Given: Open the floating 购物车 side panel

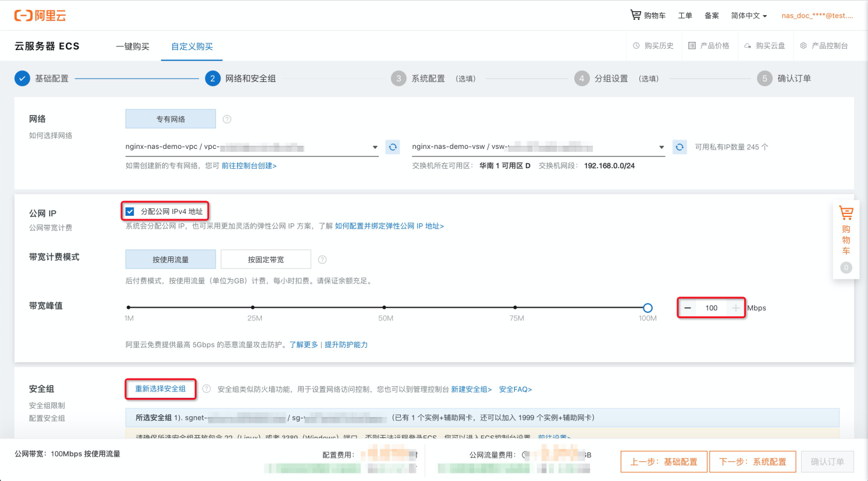Looking at the screenshot, I should 846,239.
